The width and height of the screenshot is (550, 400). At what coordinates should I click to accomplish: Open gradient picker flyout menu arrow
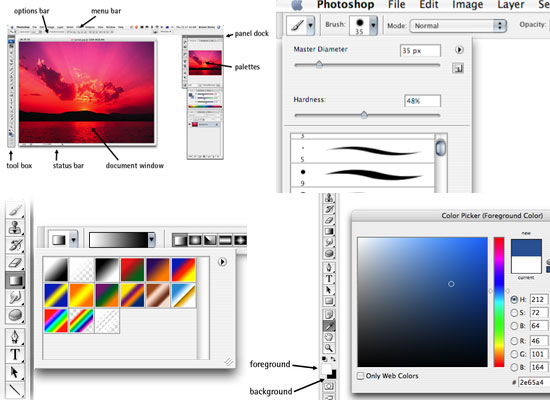(x=222, y=262)
